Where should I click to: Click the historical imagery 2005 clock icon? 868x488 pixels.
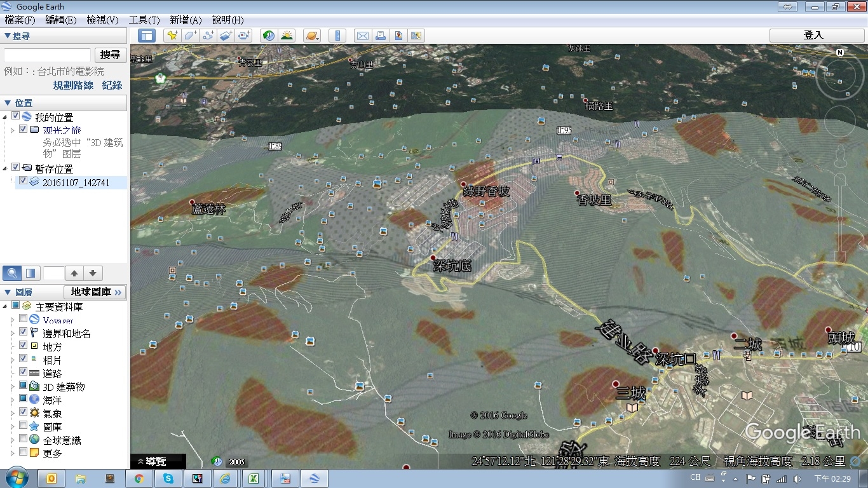(217, 461)
